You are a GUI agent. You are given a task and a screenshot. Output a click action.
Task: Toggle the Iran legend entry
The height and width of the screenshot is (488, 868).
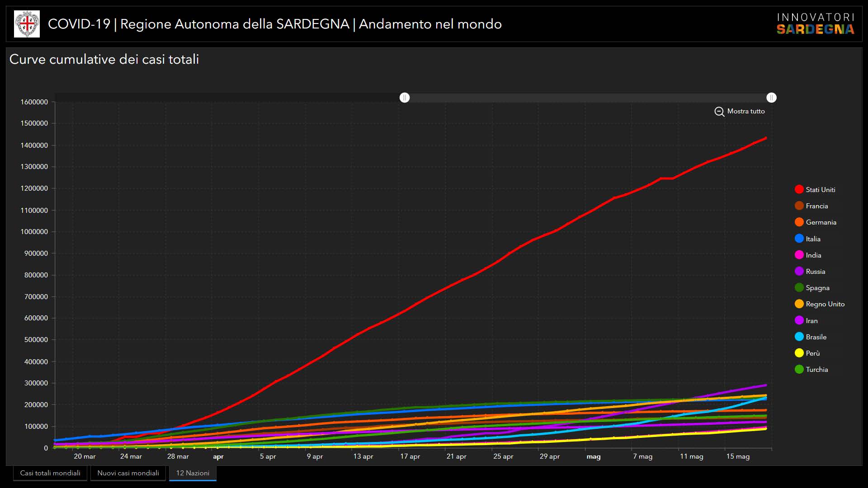(799, 321)
